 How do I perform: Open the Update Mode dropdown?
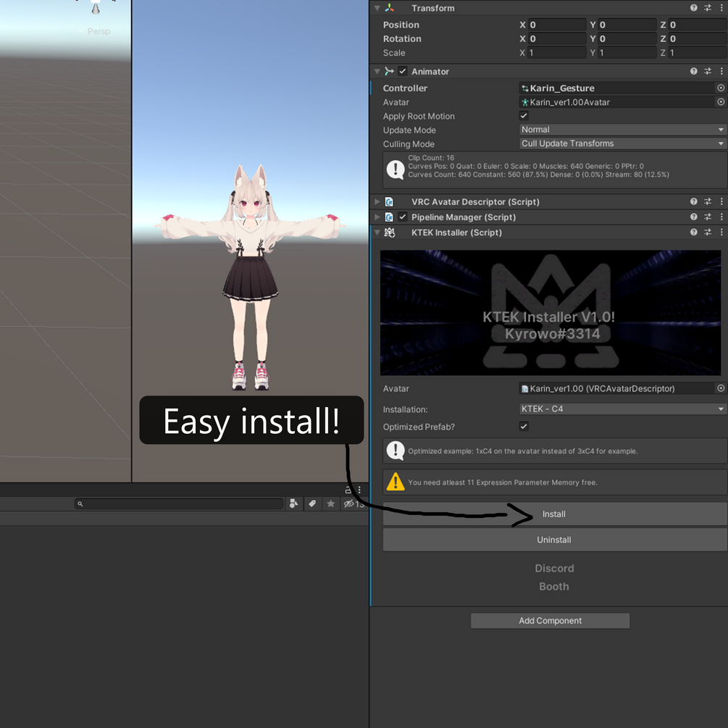point(622,130)
